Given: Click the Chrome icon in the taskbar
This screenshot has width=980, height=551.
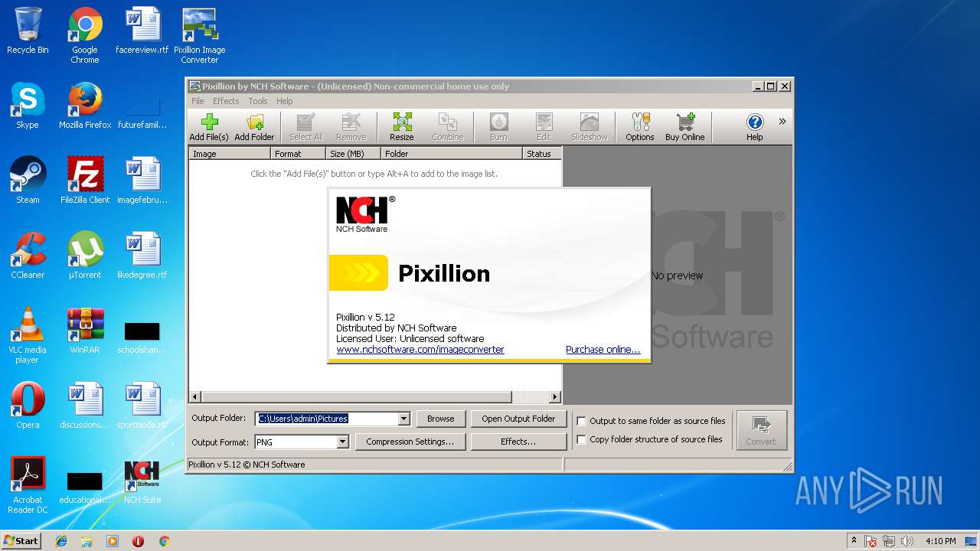Looking at the screenshot, I should [164, 541].
